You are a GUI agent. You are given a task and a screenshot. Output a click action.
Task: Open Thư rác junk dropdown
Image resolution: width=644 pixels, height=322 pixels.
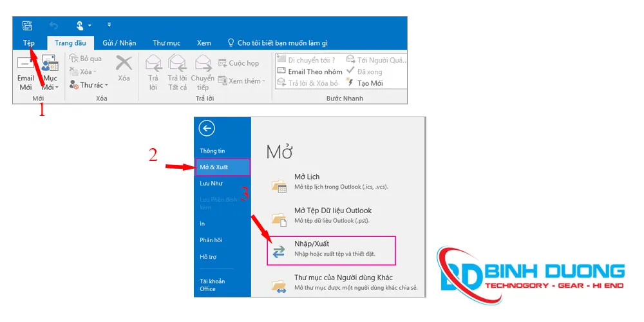89,85
